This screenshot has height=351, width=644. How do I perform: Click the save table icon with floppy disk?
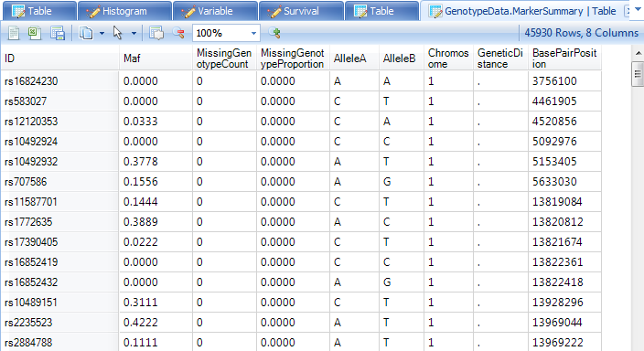(x=58, y=33)
